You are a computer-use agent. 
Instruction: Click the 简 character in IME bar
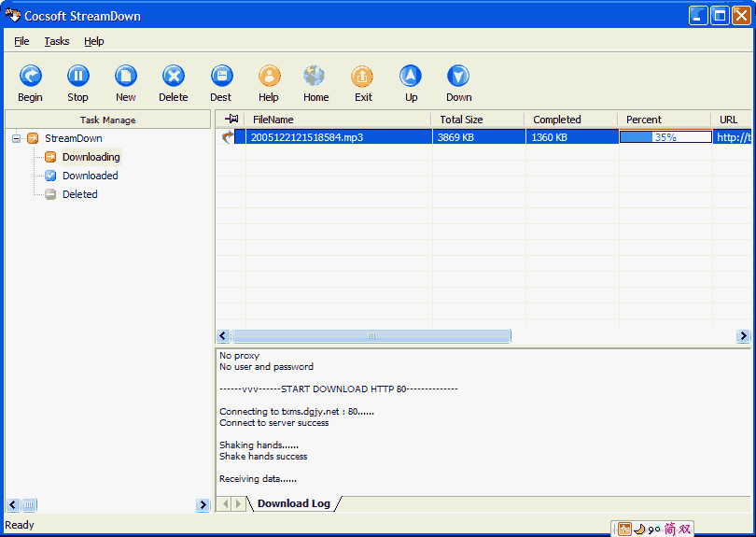pyautogui.click(x=670, y=530)
